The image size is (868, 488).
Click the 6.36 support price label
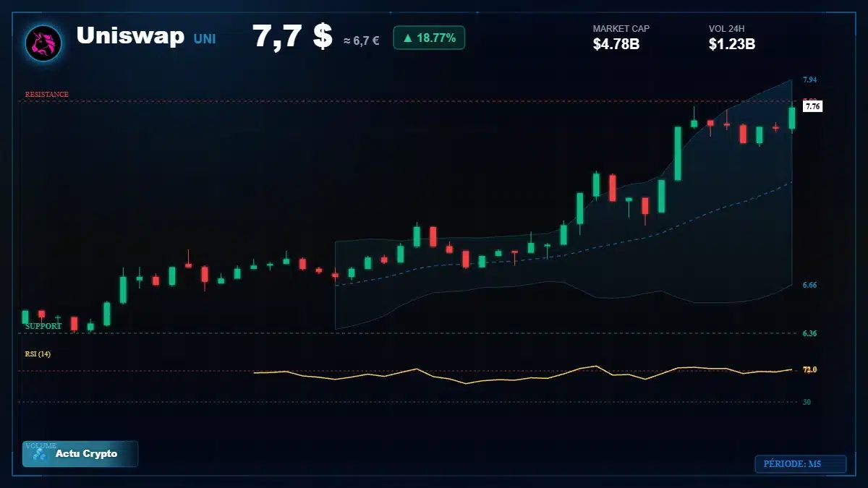[x=809, y=334]
